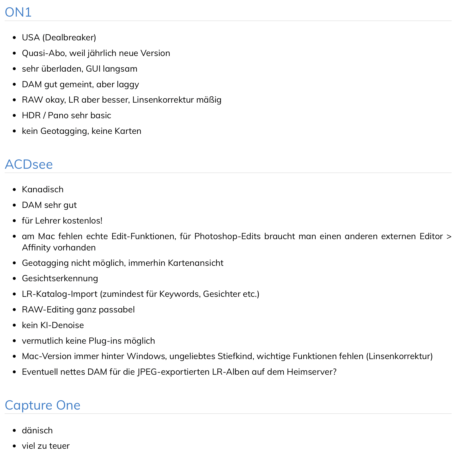Click the 'viel zu teuer' bullet
This screenshot has height=461, width=476.
(x=46, y=446)
